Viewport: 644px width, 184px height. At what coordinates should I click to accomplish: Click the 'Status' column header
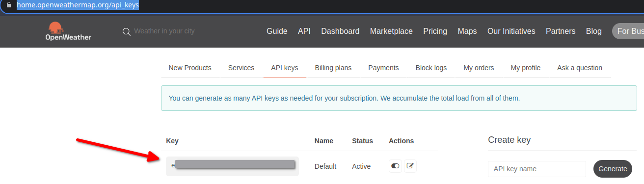click(x=362, y=141)
